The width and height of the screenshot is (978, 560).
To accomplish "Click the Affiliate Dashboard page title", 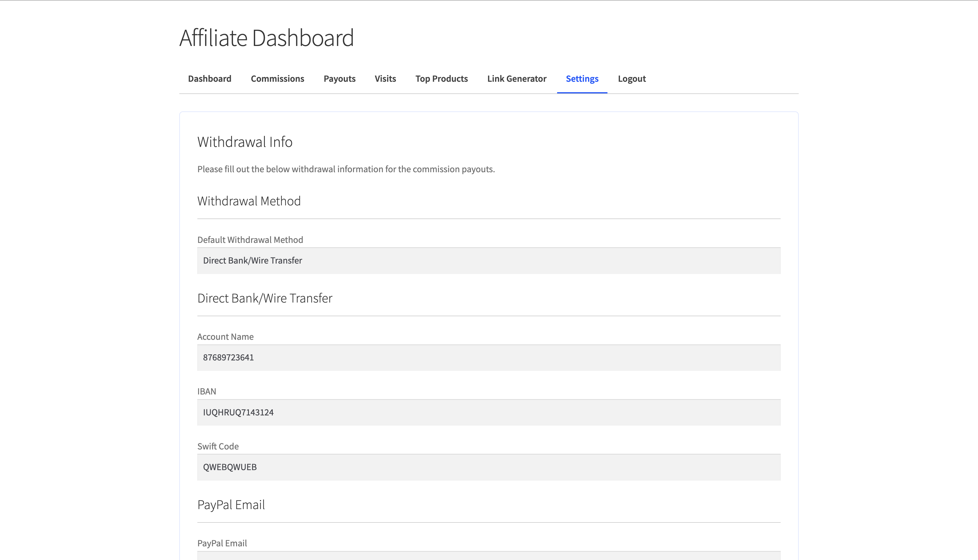I will click(266, 38).
